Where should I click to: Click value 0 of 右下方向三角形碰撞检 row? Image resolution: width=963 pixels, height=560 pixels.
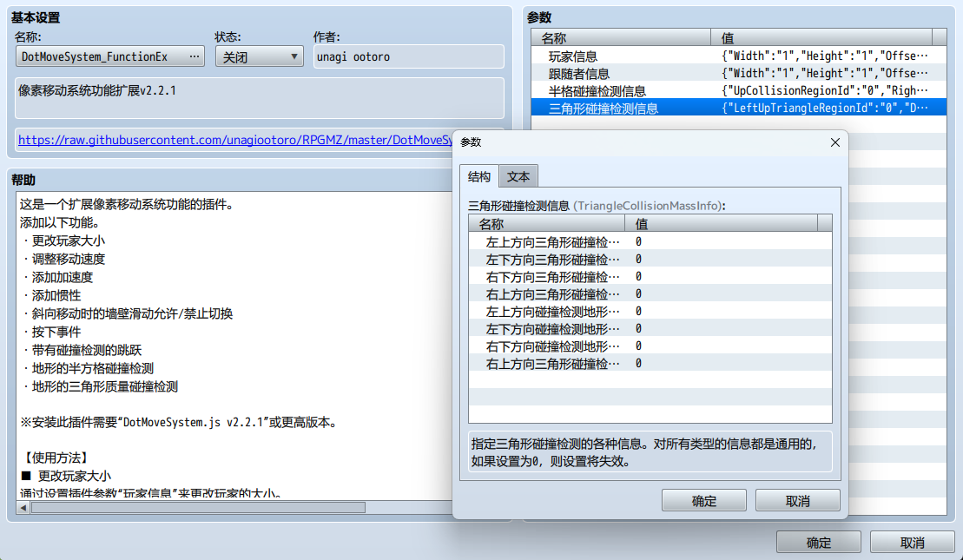pos(639,276)
